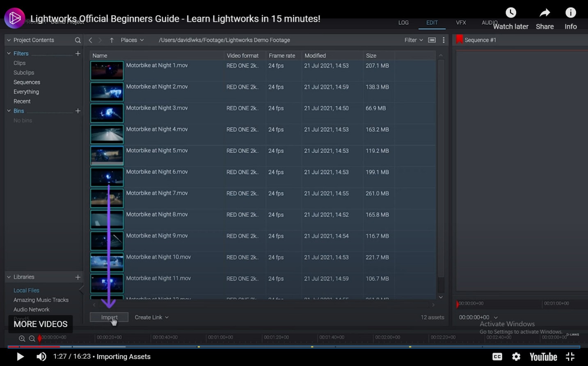Zoom in on the timeline
Screen dimensions: 588x366
coord(22,339)
